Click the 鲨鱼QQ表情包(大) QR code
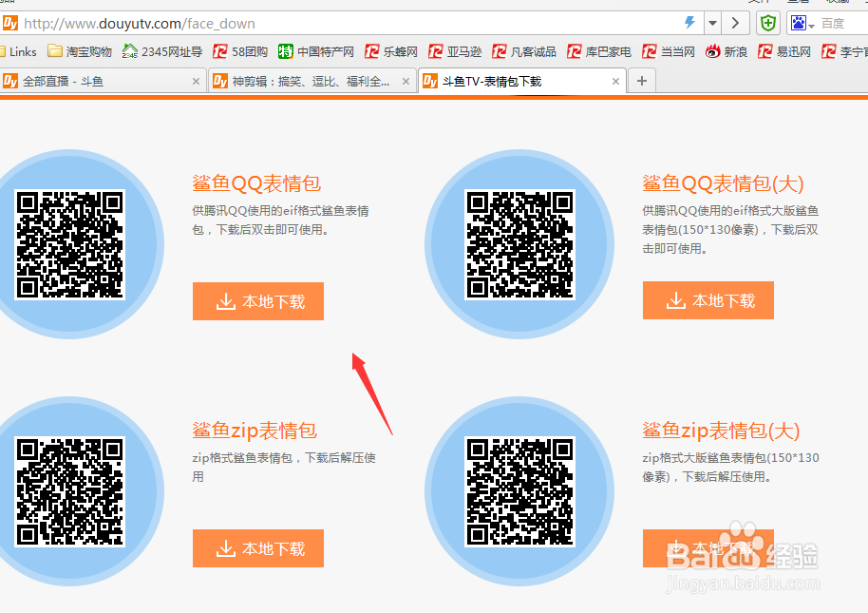 (x=519, y=245)
